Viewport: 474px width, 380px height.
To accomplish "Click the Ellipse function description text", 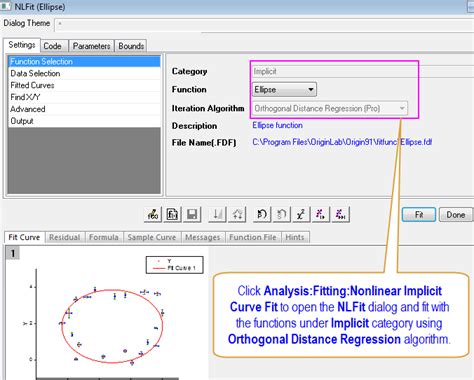I will 277,125.
